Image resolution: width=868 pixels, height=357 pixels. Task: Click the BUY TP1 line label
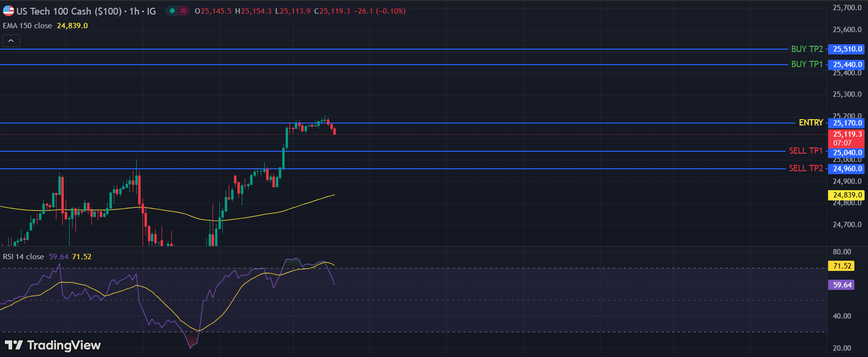(x=807, y=64)
